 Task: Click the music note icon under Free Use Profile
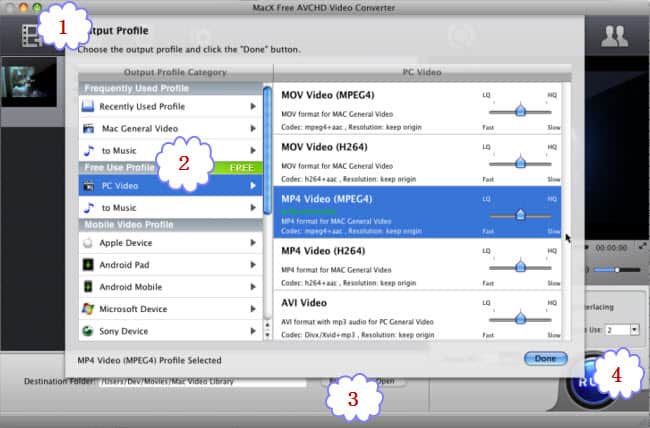[89, 208]
